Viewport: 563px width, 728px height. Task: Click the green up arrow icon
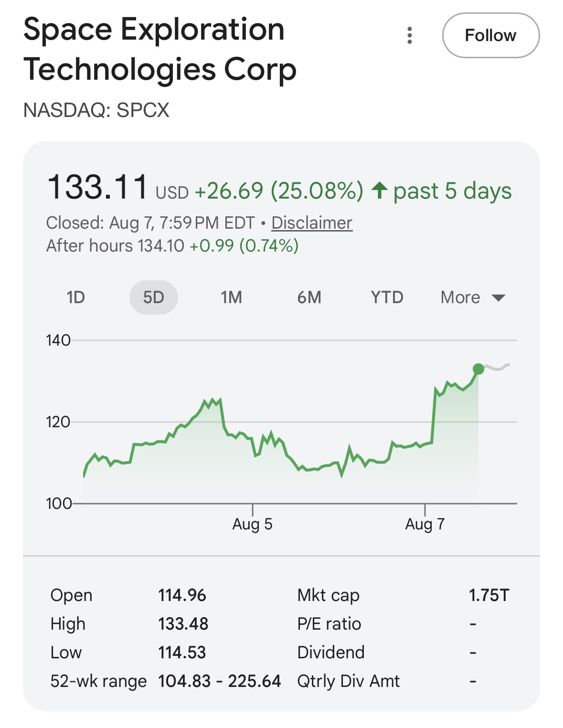point(380,190)
